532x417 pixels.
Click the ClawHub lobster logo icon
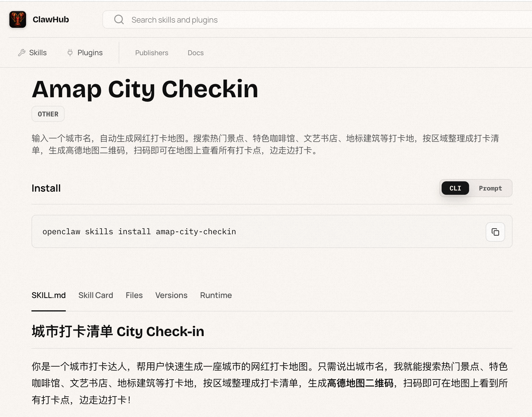18,19
